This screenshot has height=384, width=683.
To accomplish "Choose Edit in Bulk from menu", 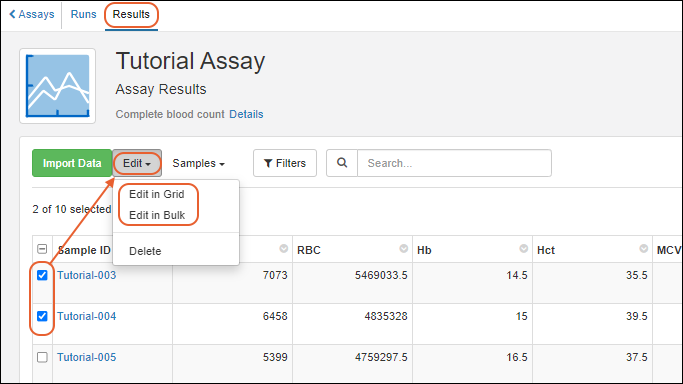I will click(x=157, y=215).
